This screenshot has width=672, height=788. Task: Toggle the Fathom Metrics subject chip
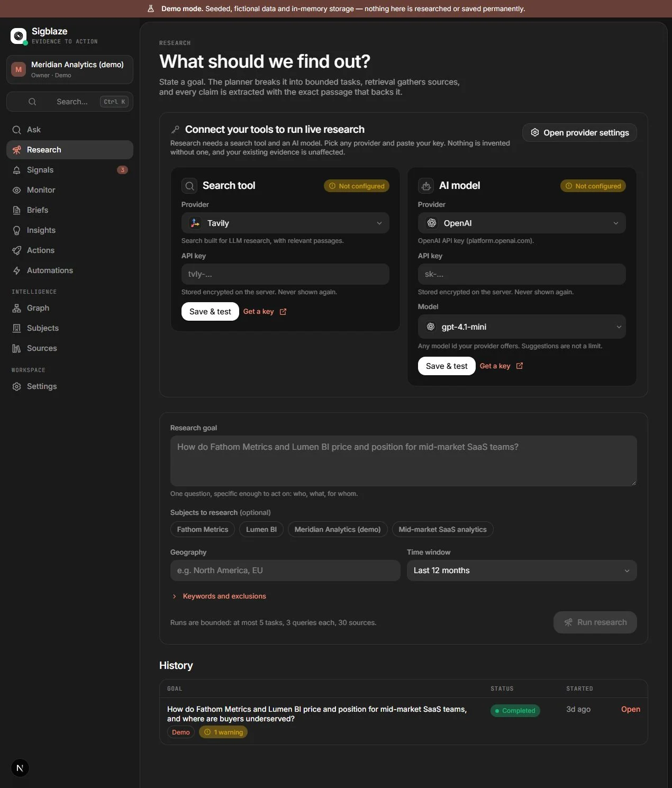click(203, 529)
